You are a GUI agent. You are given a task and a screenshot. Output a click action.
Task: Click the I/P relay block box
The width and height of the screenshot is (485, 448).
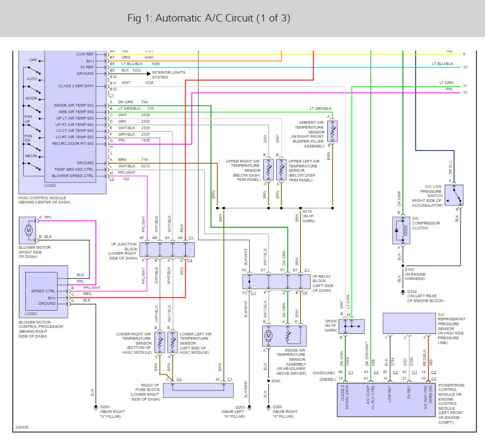point(277,282)
